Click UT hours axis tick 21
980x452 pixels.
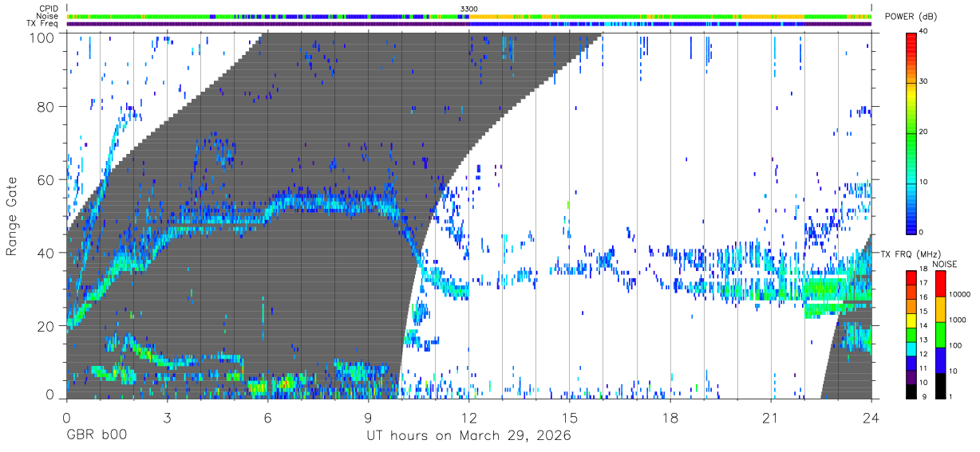pyautogui.click(x=770, y=417)
